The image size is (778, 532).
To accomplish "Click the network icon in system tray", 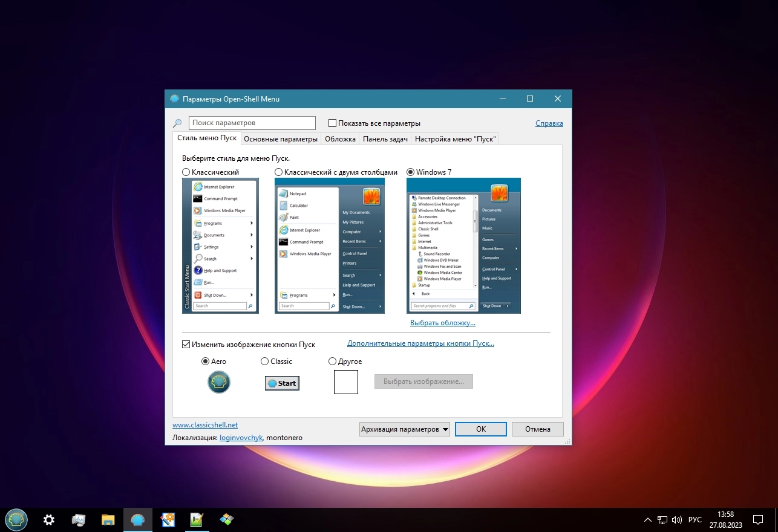I will tap(662, 519).
